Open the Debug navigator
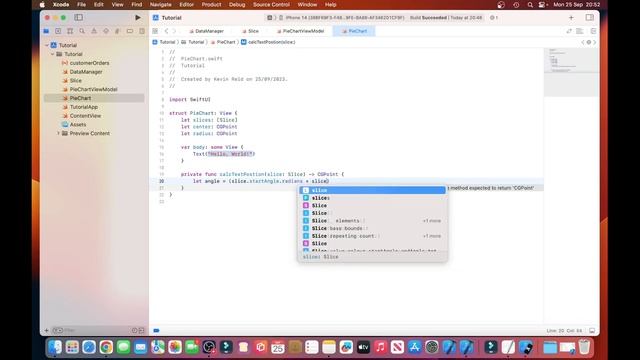 (x=118, y=31)
